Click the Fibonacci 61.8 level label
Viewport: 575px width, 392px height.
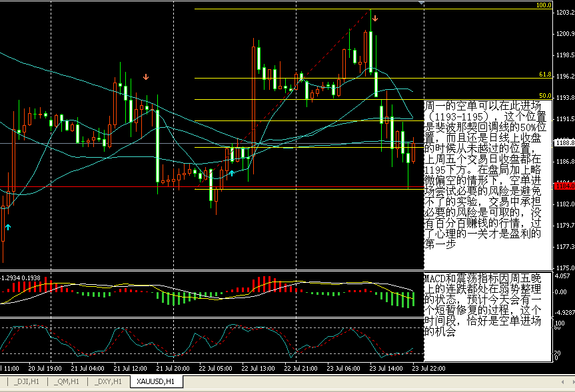click(545, 75)
